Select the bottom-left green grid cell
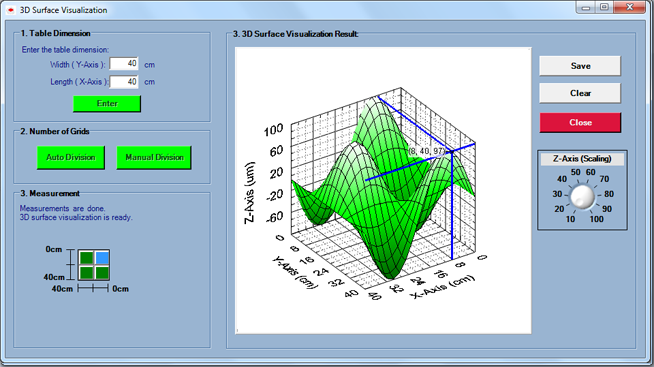Viewport: 654px width, 367px height. click(86, 273)
